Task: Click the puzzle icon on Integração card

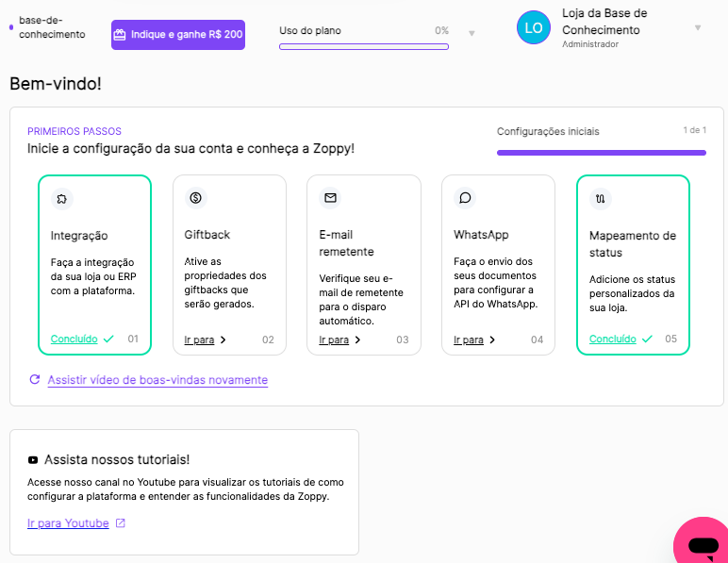Action: point(61,199)
